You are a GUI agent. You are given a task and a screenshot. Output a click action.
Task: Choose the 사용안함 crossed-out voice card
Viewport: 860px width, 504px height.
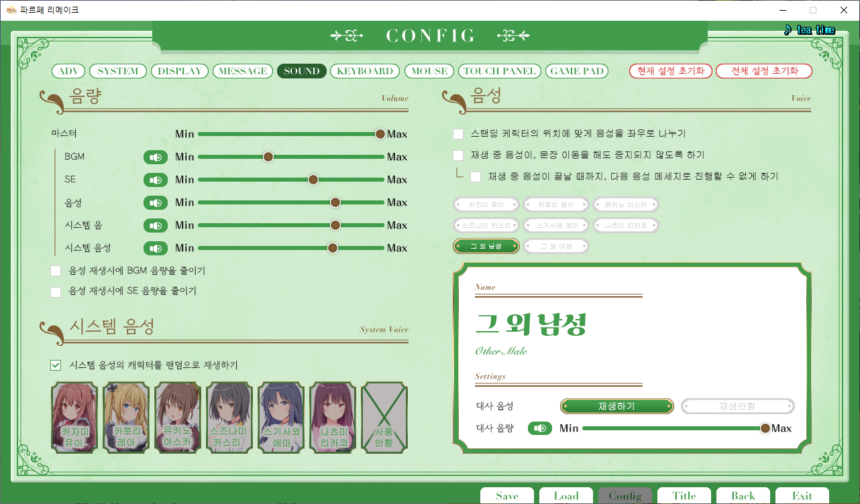coord(384,418)
